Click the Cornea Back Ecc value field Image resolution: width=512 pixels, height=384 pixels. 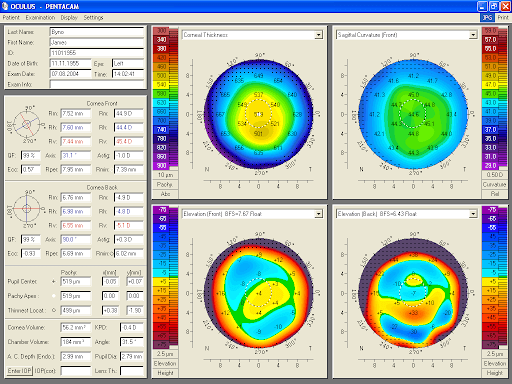point(31,254)
